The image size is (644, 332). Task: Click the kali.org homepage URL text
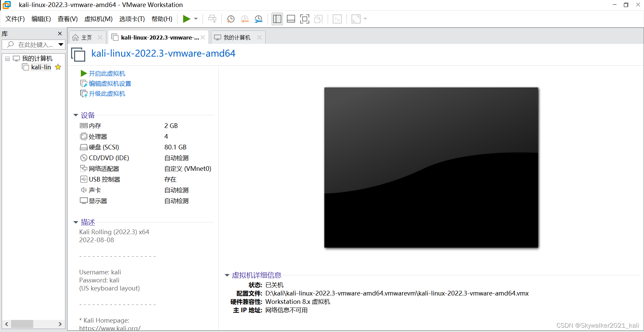coord(110,328)
